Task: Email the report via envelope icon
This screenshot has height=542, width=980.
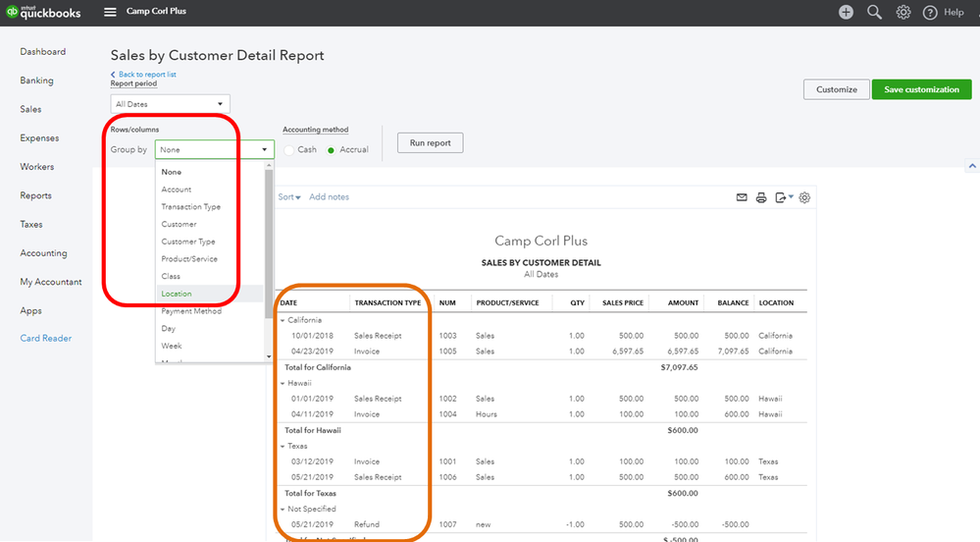Action: pos(742,197)
